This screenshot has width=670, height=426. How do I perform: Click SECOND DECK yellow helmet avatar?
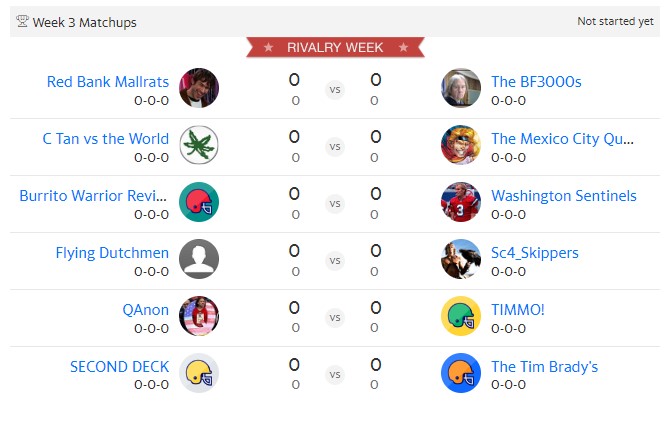199,373
